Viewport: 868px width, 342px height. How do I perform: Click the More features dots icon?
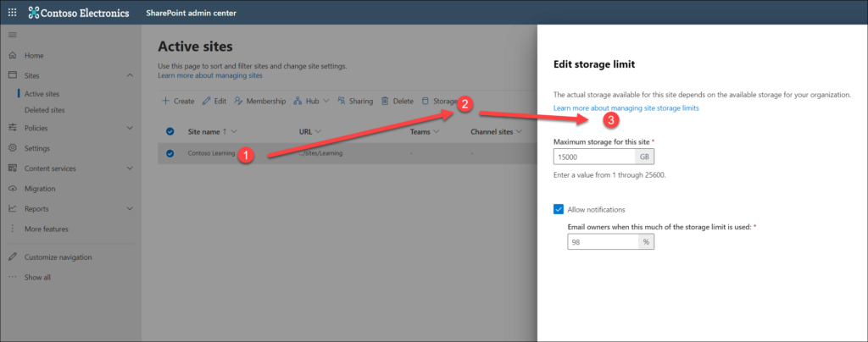point(12,229)
